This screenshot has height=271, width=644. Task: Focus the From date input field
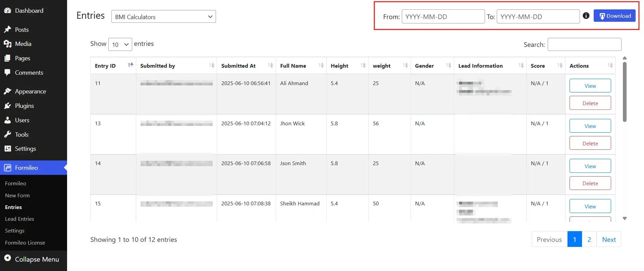tap(443, 17)
